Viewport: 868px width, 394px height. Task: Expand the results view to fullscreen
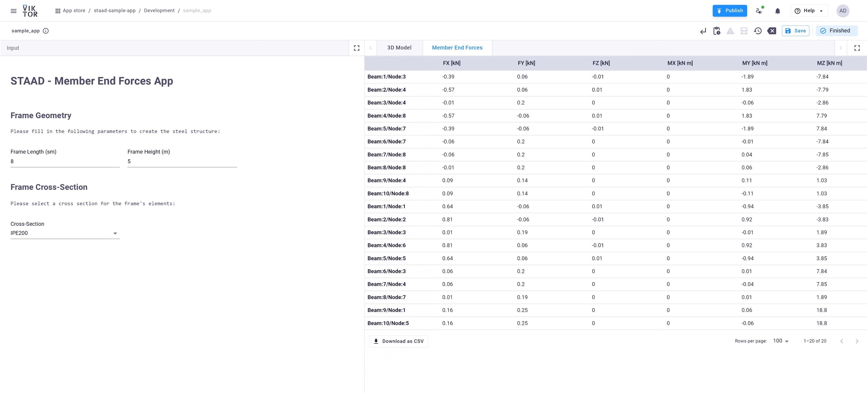click(x=857, y=48)
